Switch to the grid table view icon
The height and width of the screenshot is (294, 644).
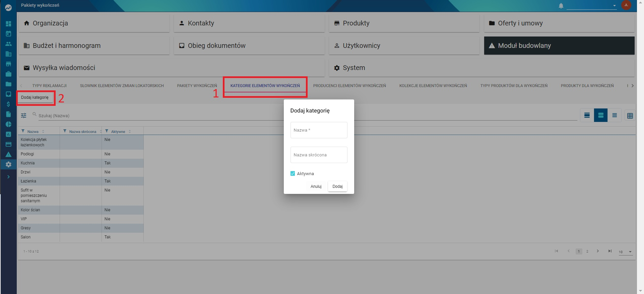[x=630, y=116]
